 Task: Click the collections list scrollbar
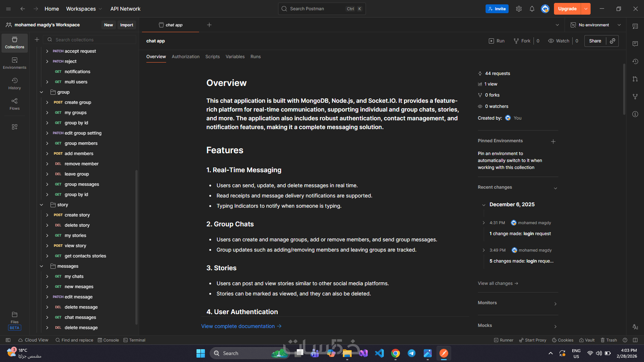pos(136,247)
